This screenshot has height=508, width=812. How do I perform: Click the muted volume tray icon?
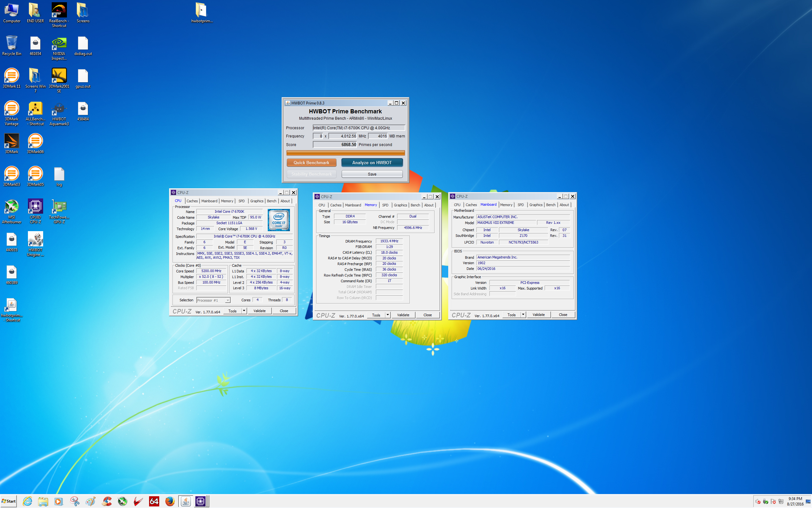[x=758, y=502]
